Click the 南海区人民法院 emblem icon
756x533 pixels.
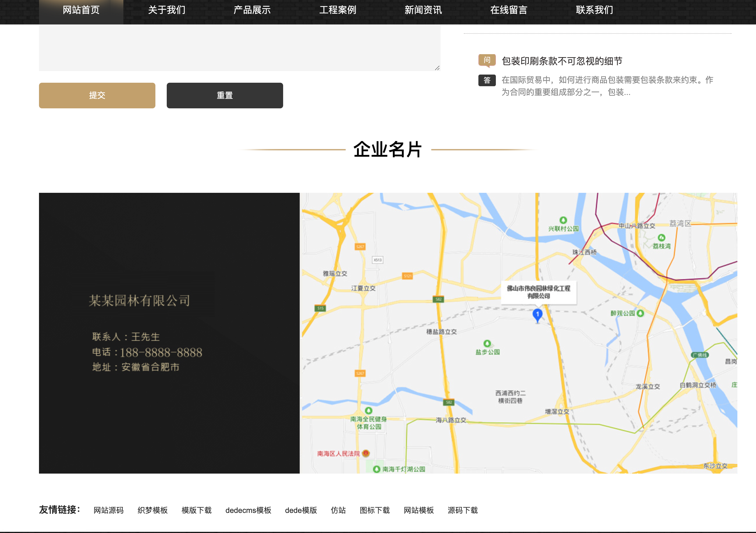coord(366,453)
